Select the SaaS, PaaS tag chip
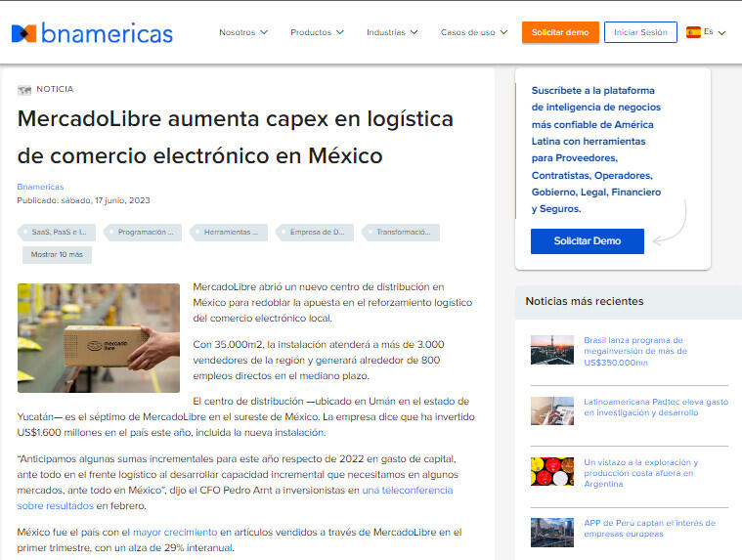 [57, 233]
